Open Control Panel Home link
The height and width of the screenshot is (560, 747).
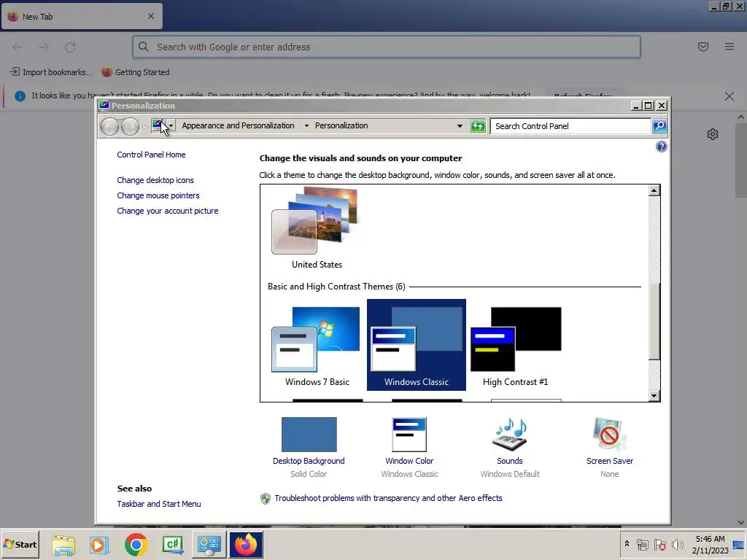151,155
